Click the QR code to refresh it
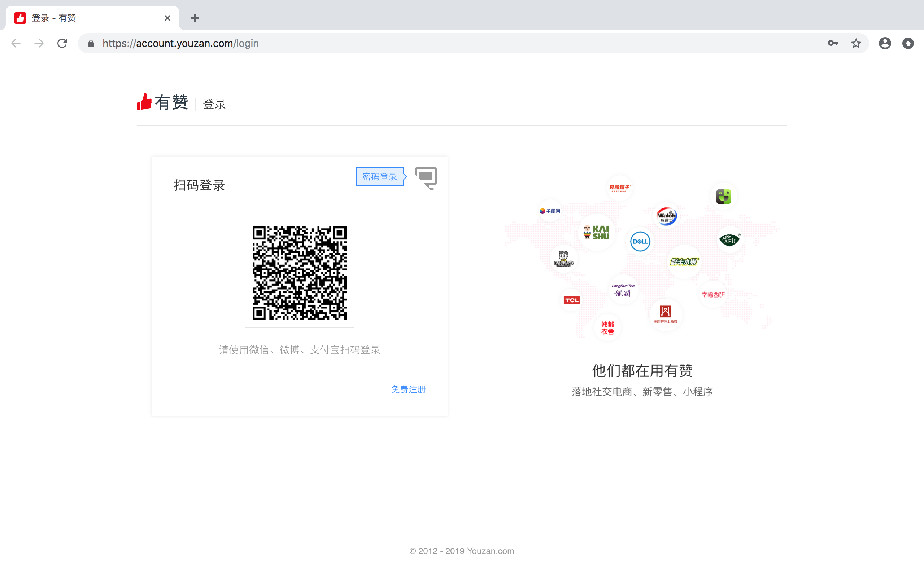The height and width of the screenshot is (577, 924). pos(299,273)
